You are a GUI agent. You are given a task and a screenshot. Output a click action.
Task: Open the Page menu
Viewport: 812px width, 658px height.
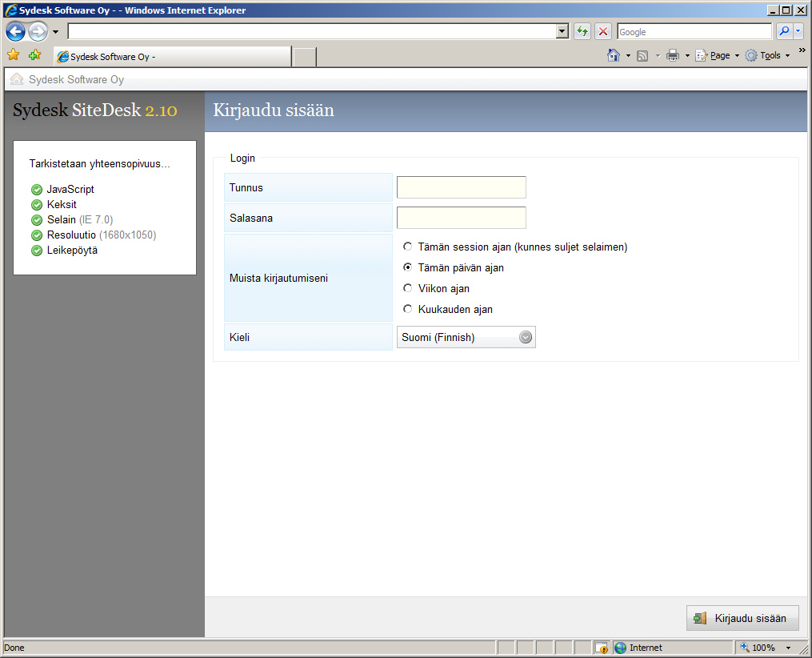click(x=718, y=55)
